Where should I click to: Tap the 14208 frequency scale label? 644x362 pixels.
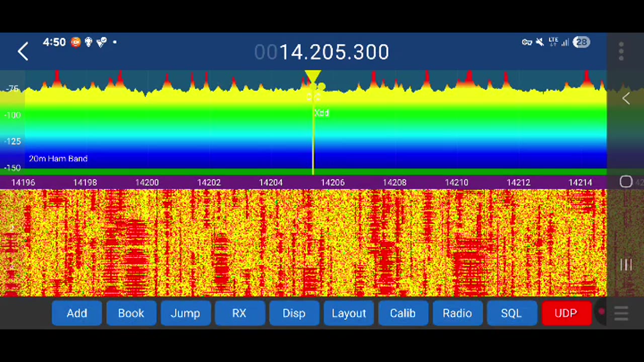point(394,182)
